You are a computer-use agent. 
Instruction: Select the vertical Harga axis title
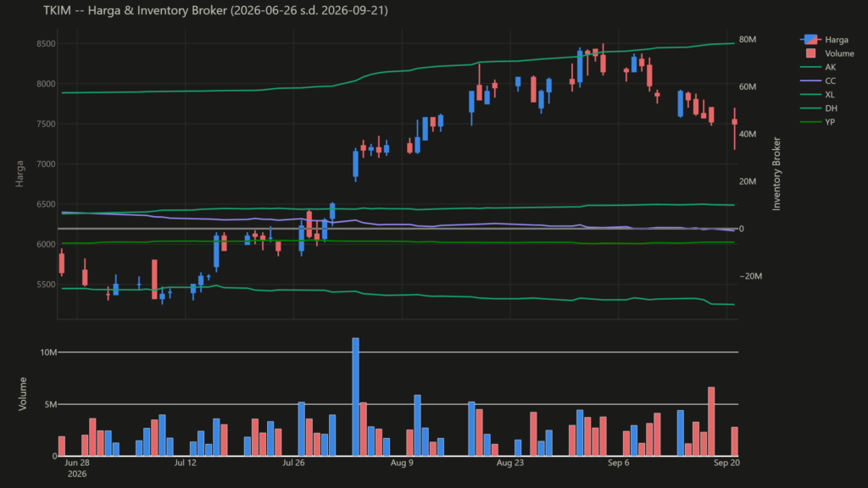[20, 174]
